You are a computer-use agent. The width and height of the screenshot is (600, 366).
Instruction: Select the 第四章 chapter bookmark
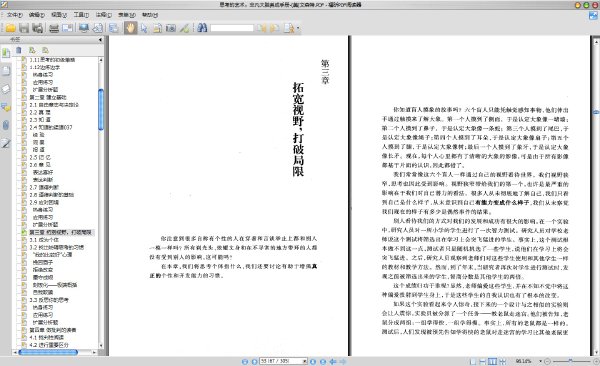click(x=53, y=330)
